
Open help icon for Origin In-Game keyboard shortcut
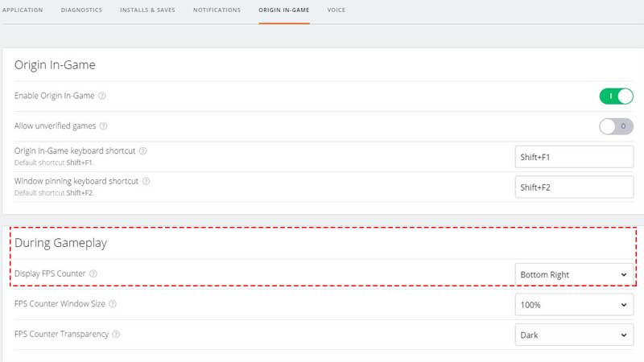[143, 150]
